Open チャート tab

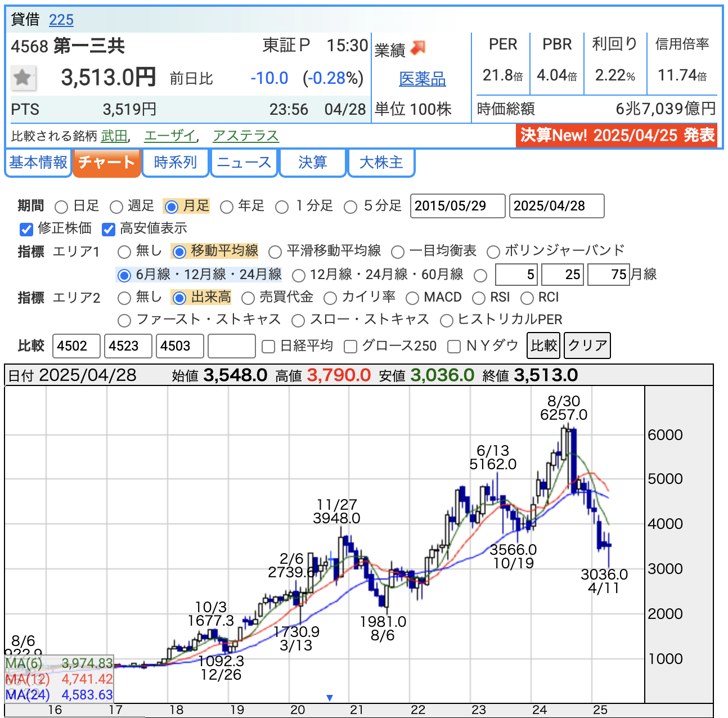(107, 163)
